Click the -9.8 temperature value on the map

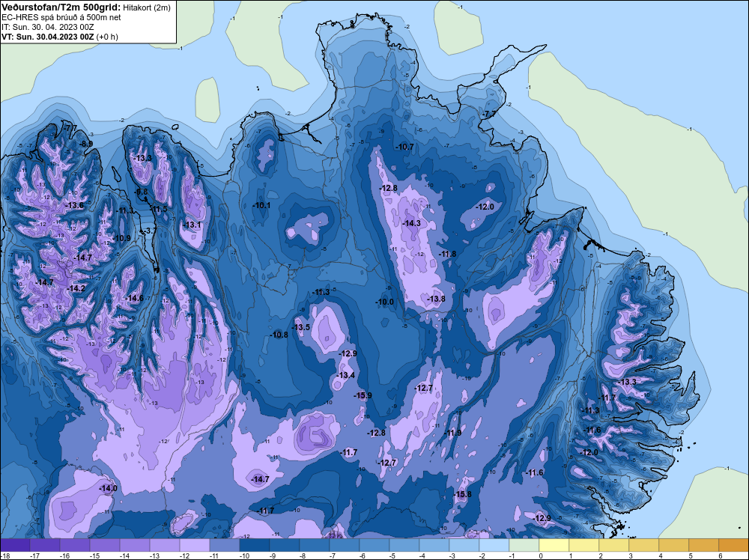141,192
